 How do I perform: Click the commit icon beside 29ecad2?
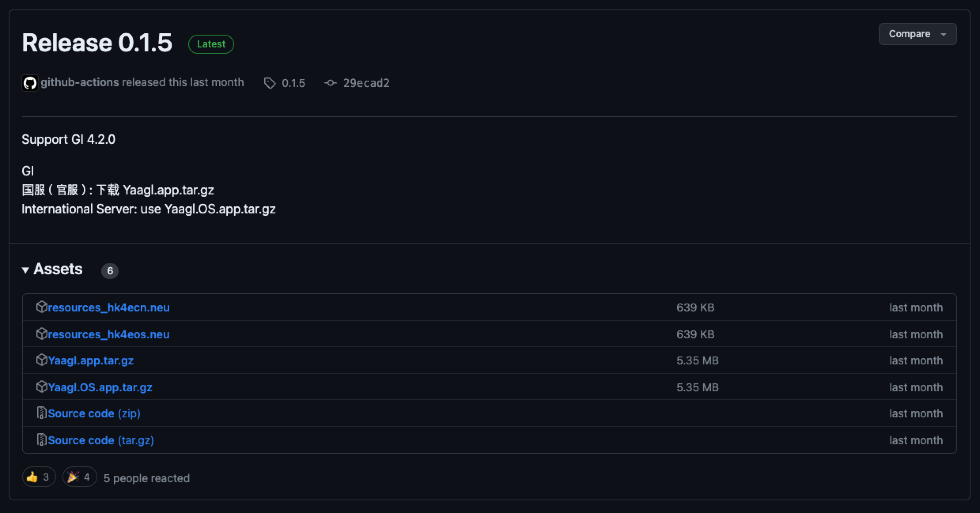click(330, 83)
